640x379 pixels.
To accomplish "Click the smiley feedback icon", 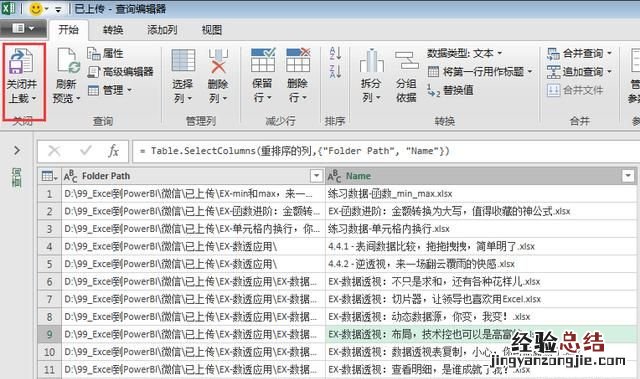I will tap(36, 9).
